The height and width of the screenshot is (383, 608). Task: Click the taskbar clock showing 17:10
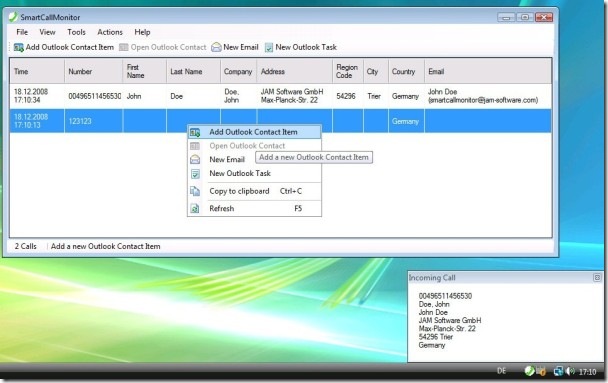pyautogui.click(x=587, y=372)
